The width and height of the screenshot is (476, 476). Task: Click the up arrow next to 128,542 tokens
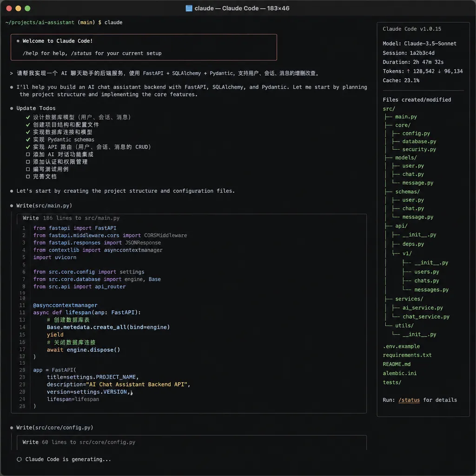coord(408,71)
